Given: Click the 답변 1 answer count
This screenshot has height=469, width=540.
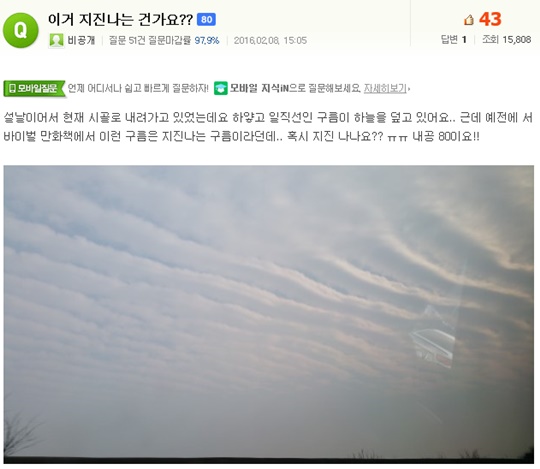Looking at the screenshot, I should click(x=454, y=40).
